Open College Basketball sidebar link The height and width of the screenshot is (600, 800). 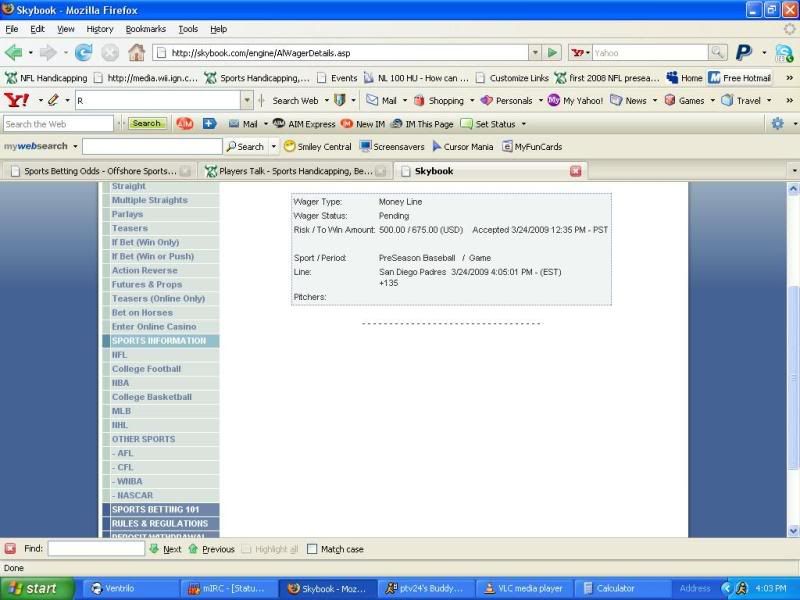(x=152, y=397)
